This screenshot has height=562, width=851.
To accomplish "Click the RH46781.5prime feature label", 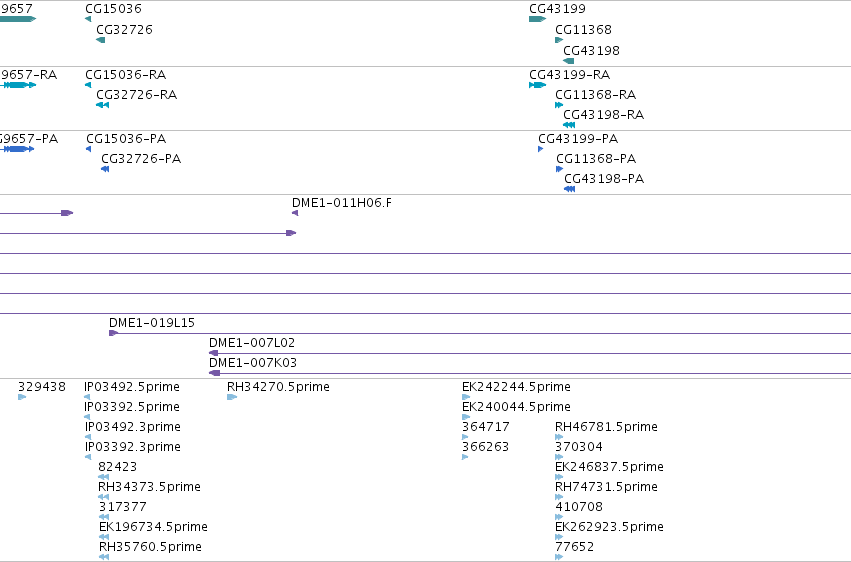I will point(606,426).
